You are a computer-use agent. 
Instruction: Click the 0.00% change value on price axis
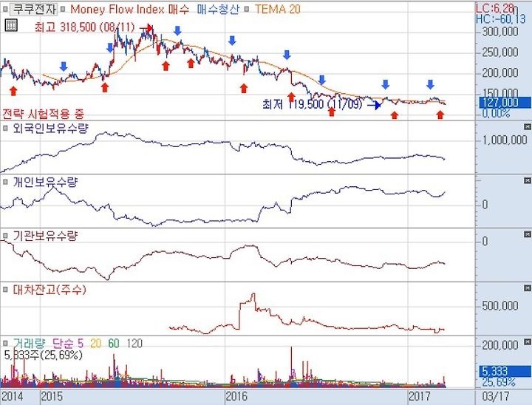click(496, 113)
